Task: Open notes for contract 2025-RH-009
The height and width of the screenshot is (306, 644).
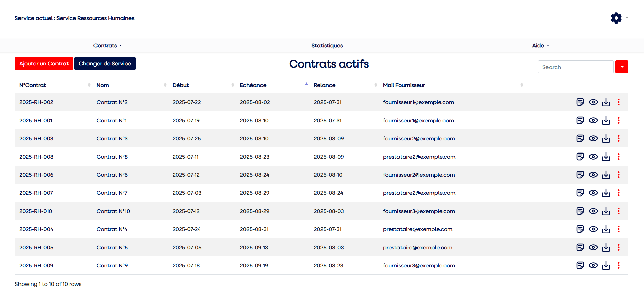Action: click(x=580, y=265)
